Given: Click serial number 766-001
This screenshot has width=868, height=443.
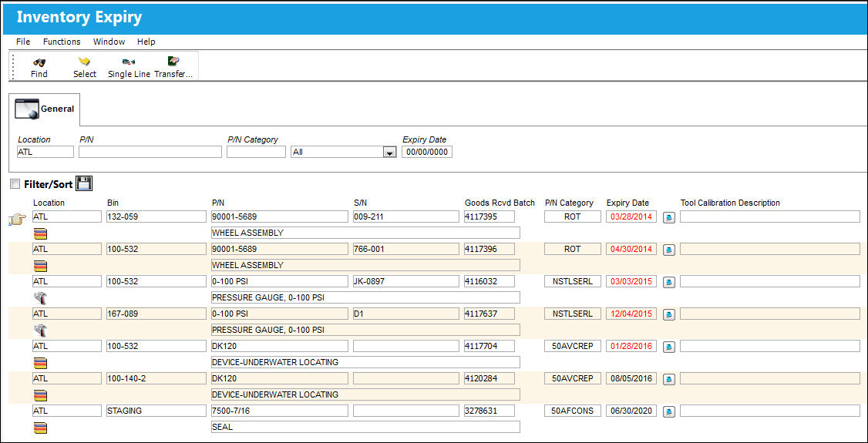Looking at the screenshot, I should 406,249.
